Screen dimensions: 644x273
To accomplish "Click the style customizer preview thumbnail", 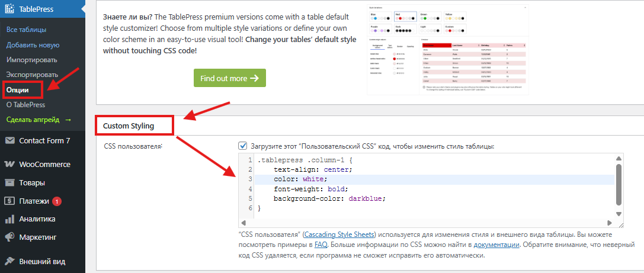I will tap(447, 50).
